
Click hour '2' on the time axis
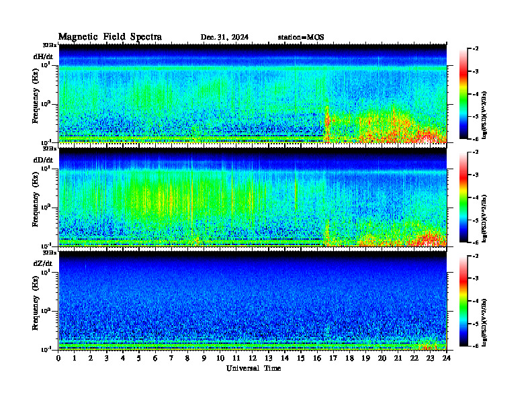coord(91,359)
